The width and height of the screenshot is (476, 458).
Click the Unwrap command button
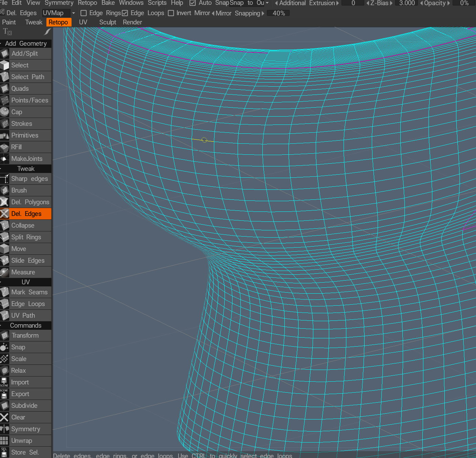click(21, 441)
